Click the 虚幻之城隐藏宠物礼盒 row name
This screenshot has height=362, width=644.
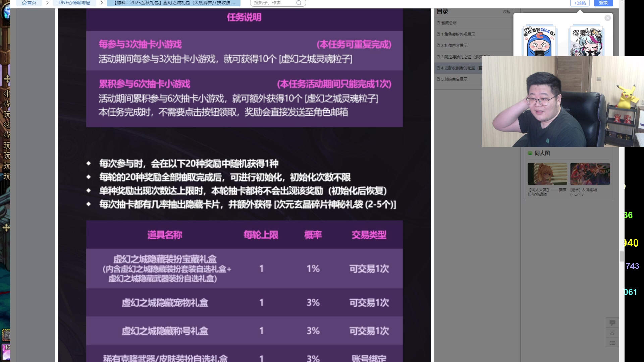(165, 303)
